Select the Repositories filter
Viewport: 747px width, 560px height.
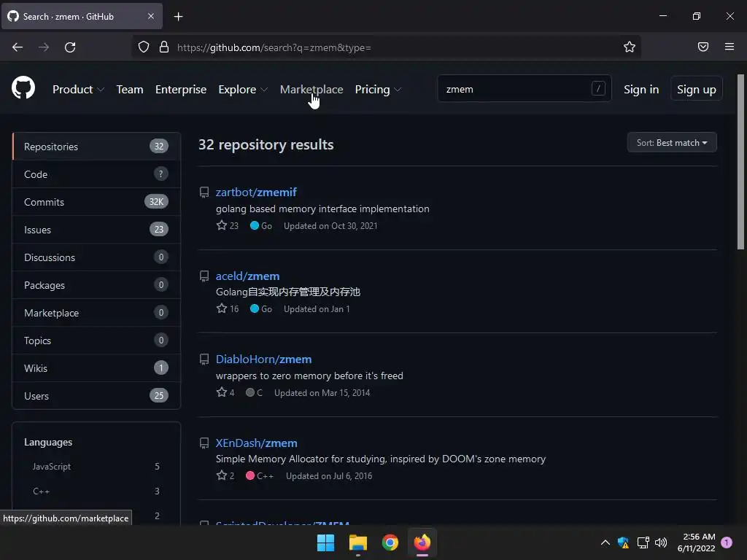[96, 147]
